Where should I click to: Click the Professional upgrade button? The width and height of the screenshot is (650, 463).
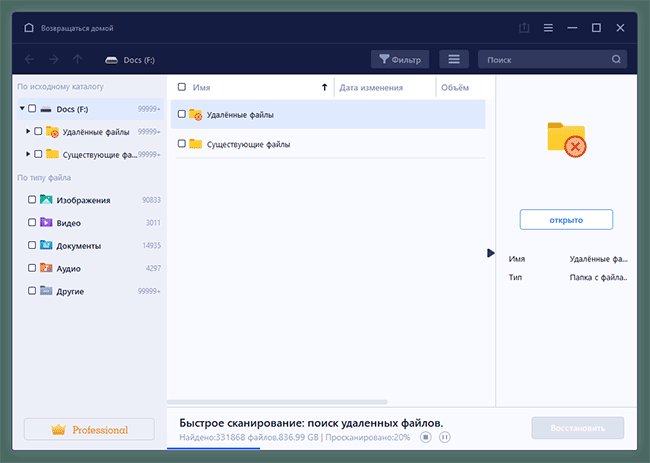point(89,429)
